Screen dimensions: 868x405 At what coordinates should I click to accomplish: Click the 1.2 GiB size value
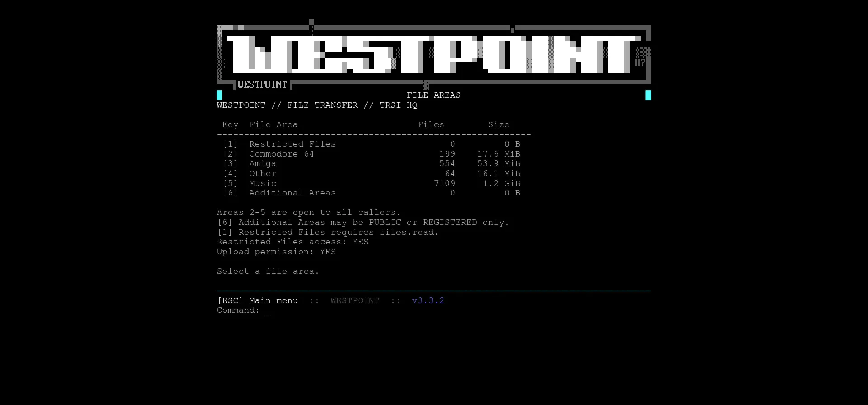[501, 183]
